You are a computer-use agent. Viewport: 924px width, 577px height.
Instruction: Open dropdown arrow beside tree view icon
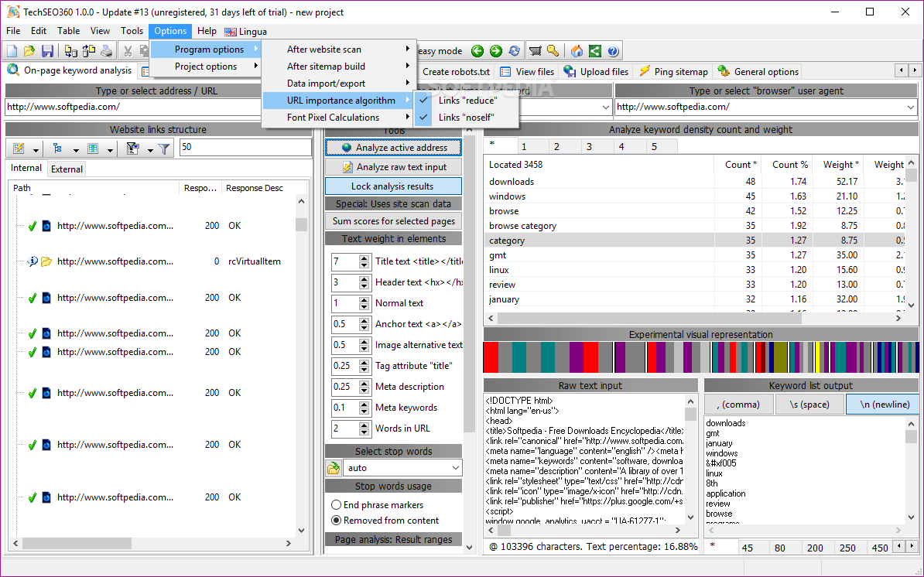[74, 150]
